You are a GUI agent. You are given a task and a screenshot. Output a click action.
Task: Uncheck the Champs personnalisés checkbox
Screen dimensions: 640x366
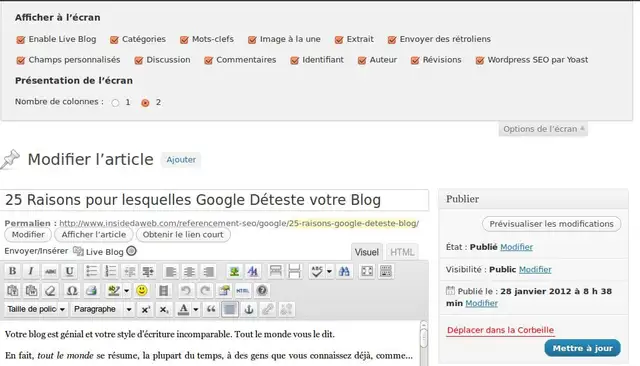[x=21, y=60]
